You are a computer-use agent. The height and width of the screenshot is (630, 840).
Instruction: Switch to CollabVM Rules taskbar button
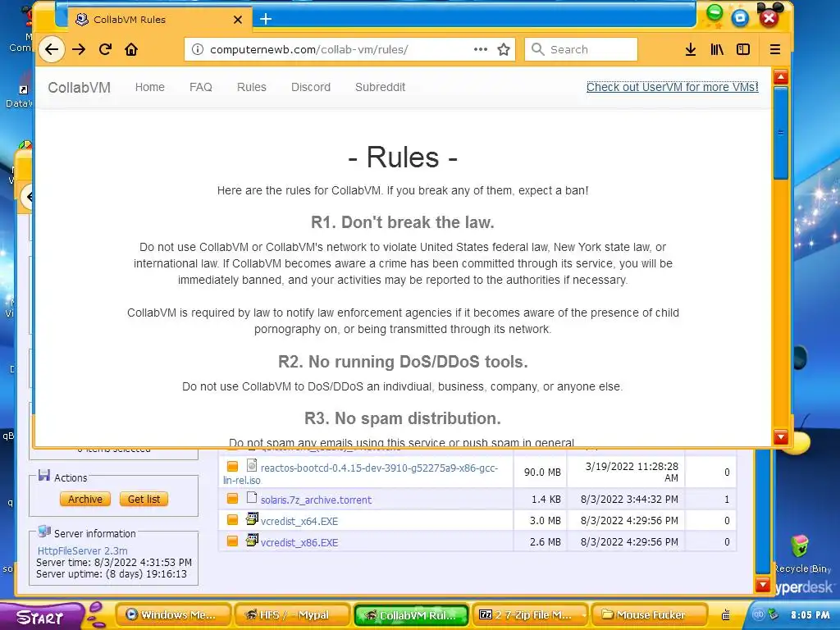[x=411, y=615]
